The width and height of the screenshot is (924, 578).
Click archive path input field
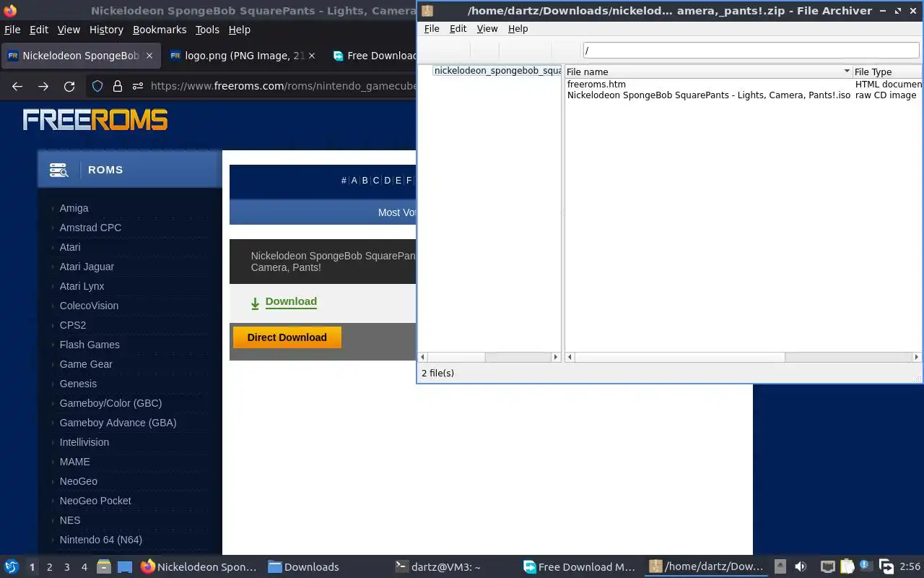coord(751,51)
